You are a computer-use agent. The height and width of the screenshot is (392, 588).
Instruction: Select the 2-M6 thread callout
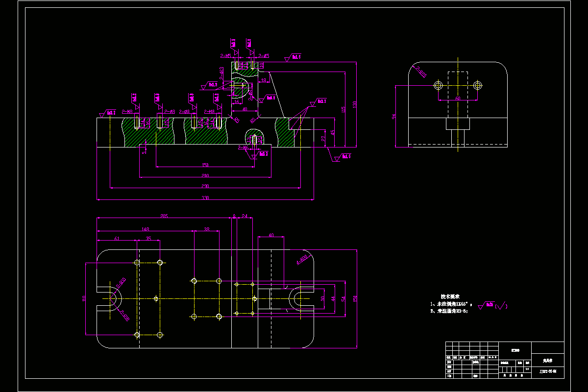click(x=244, y=147)
